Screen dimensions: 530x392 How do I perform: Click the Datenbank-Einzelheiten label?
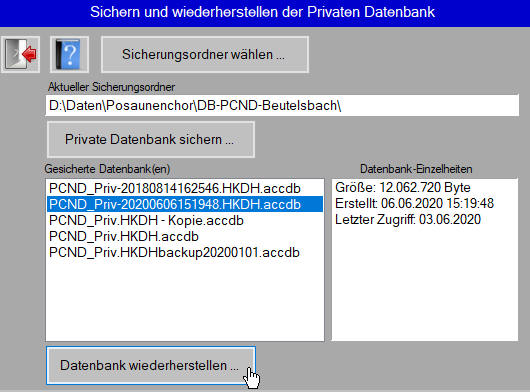click(x=416, y=169)
